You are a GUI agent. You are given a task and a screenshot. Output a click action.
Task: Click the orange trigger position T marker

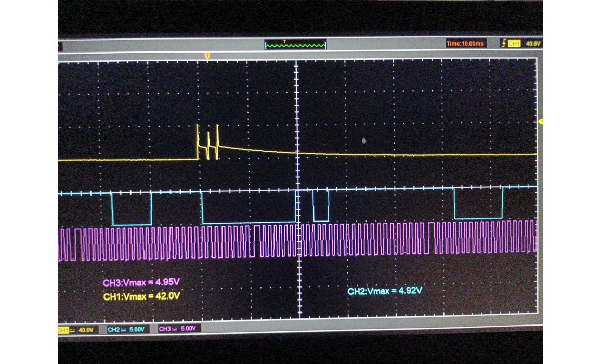coord(207,55)
